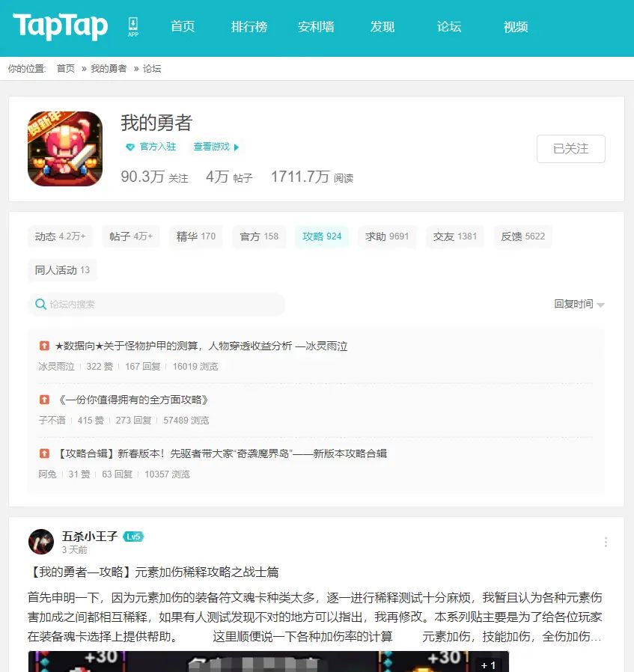Open the APP download icon
The height and width of the screenshot is (672, 634).
(x=133, y=27)
